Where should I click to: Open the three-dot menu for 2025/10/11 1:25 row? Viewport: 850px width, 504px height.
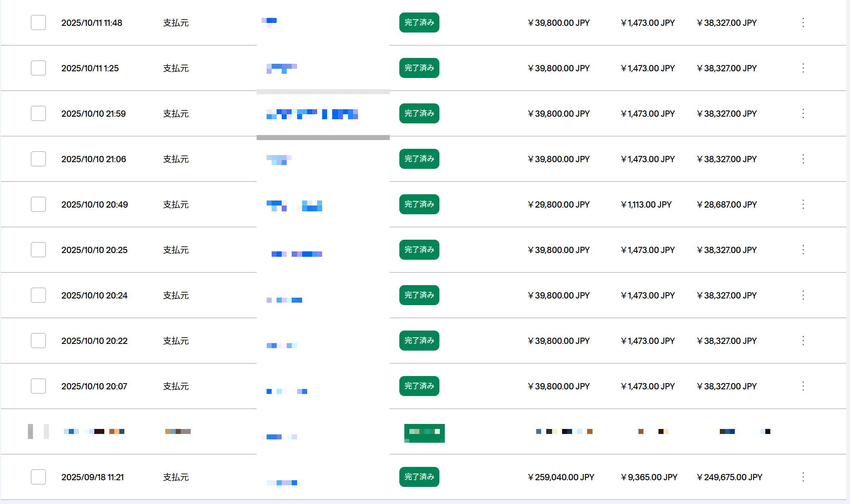[803, 68]
